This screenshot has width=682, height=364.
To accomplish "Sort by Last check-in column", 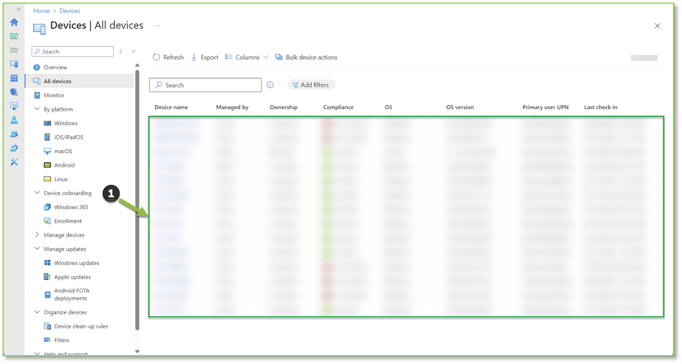I will 601,107.
